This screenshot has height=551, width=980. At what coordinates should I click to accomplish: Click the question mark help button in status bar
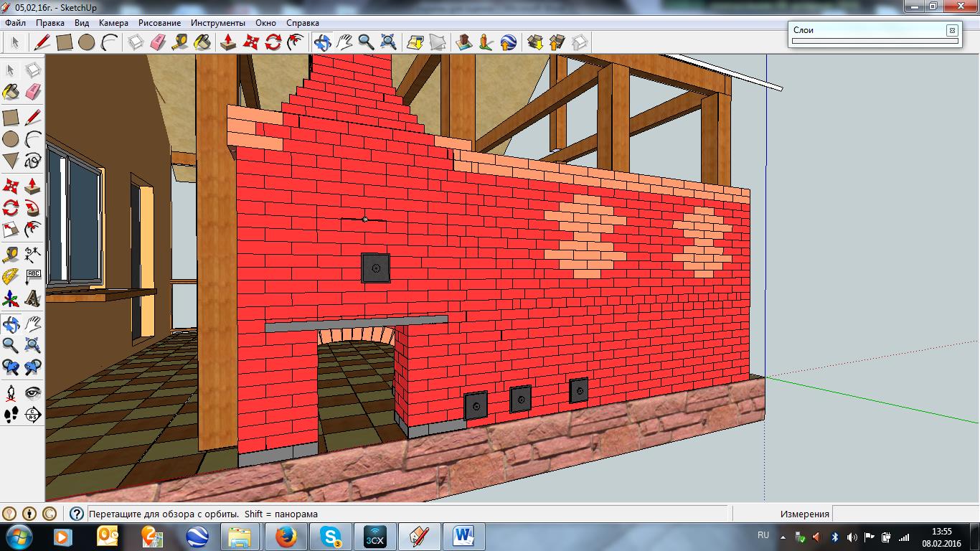pyautogui.click(x=76, y=514)
